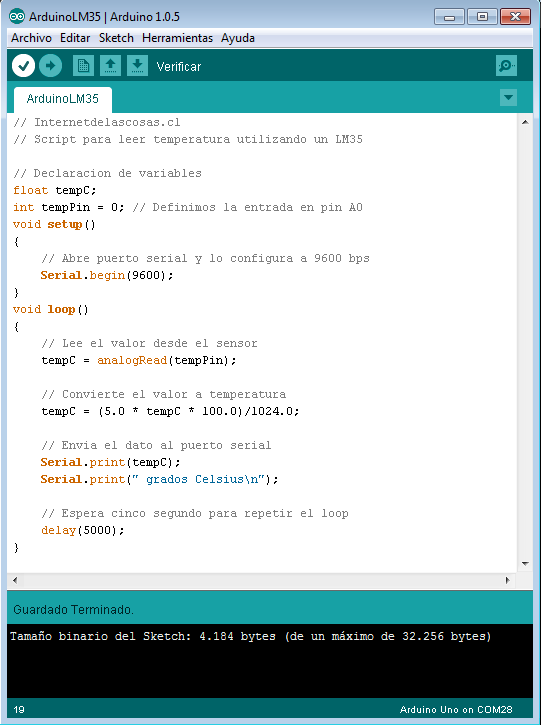Open the Ayuda menu
Image resolution: width=541 pixels, height=725 pixels.
click(238, 38)
